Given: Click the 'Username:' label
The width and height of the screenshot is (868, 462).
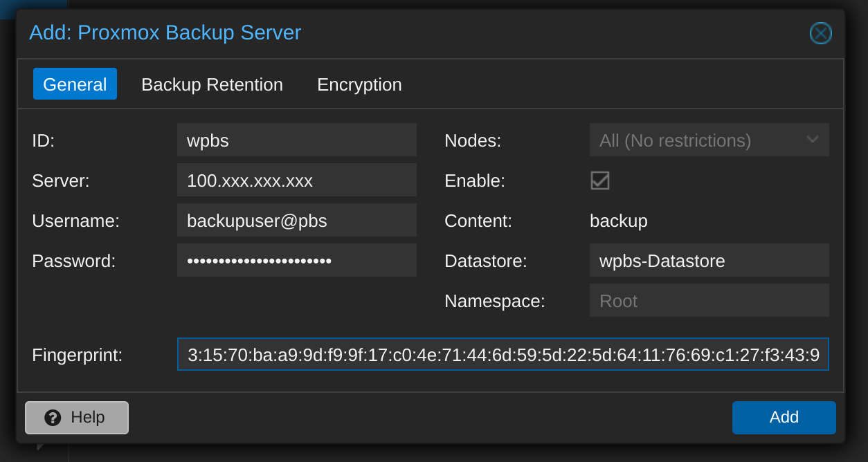Looking at the screenshot, I should click(76, 221).
